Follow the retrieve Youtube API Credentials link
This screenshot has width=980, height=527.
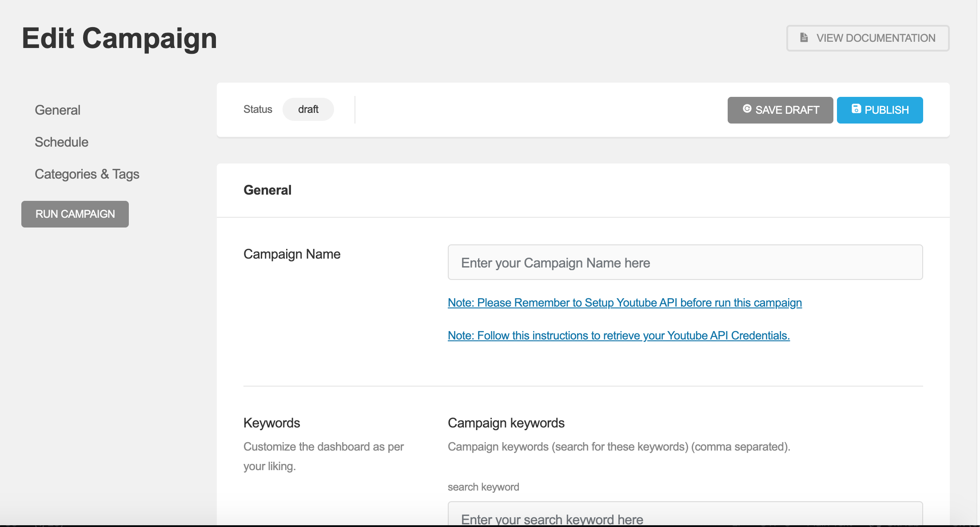pyautogui.click(x=618, y=335)
